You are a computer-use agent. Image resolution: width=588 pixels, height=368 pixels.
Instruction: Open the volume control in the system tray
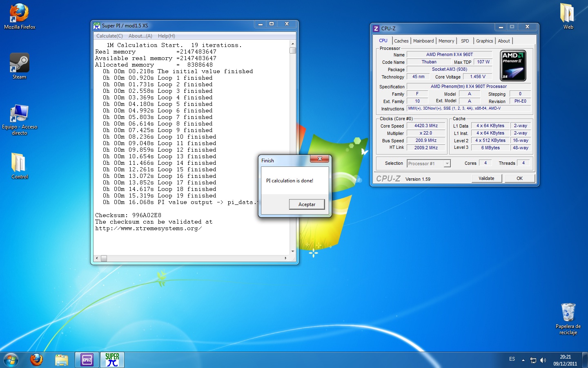[x=543, y=360]
